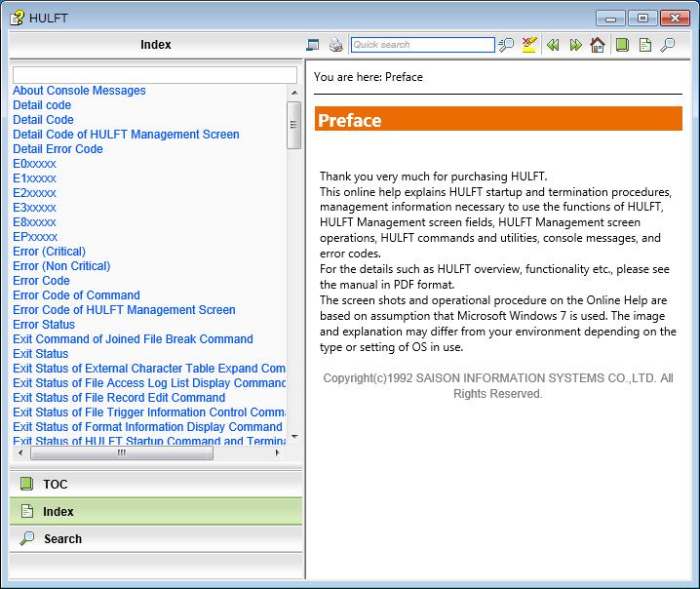Click the index horizontal scrollbar thumb
The width and height of the screenshot is (700, 589).
click(x=122, y=452)
